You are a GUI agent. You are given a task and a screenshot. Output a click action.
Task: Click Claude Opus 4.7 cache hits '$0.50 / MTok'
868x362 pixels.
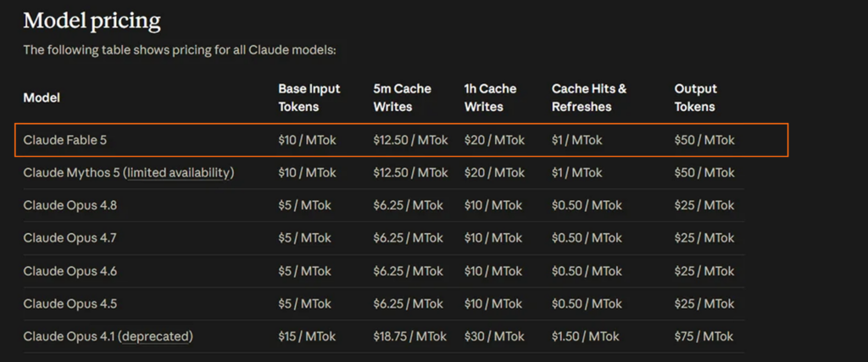tap(587, 238)
